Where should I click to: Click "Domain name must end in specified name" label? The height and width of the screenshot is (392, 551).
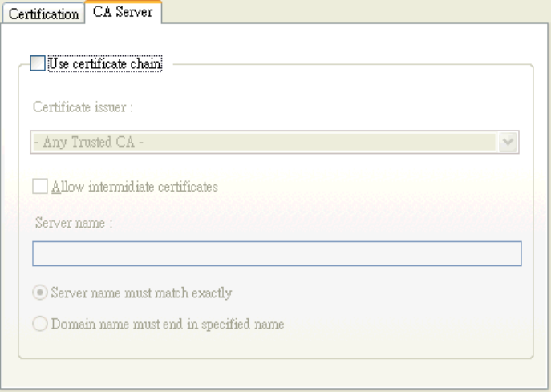(166, 325)
